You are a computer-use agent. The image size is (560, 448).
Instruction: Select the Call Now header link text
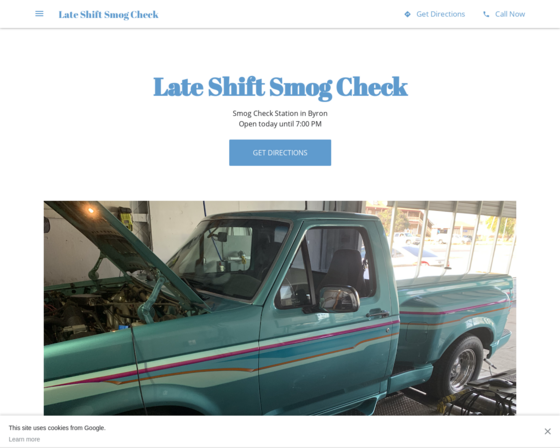coord(510,14)
